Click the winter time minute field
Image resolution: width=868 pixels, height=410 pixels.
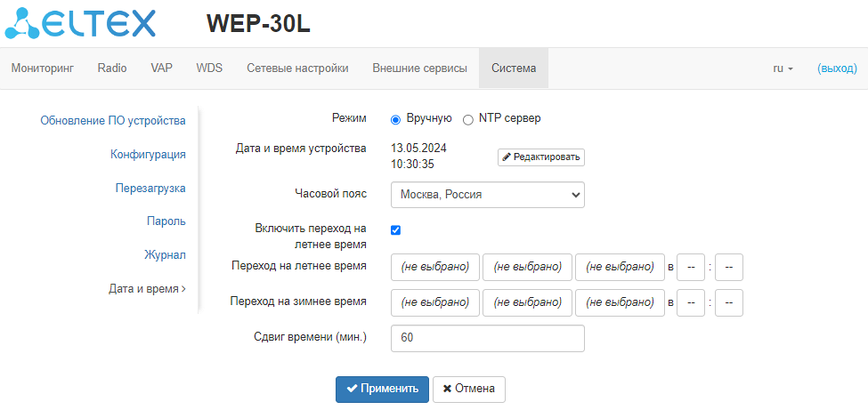pos(728,302)
